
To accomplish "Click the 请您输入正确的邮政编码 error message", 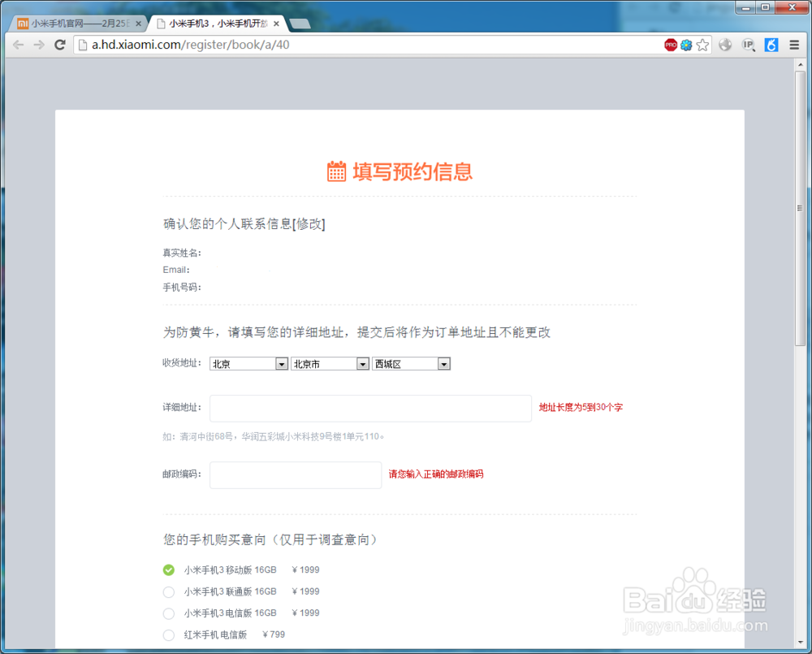I will pos(436,474).
